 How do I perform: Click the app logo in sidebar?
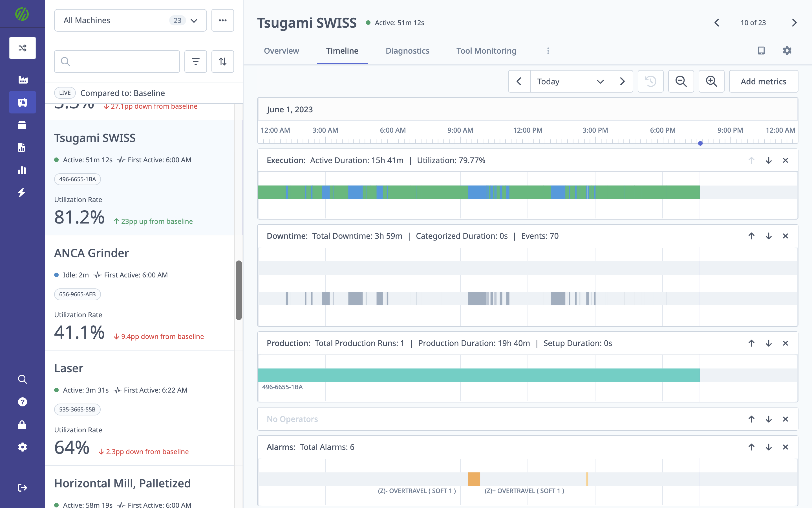tap(22, 14)
